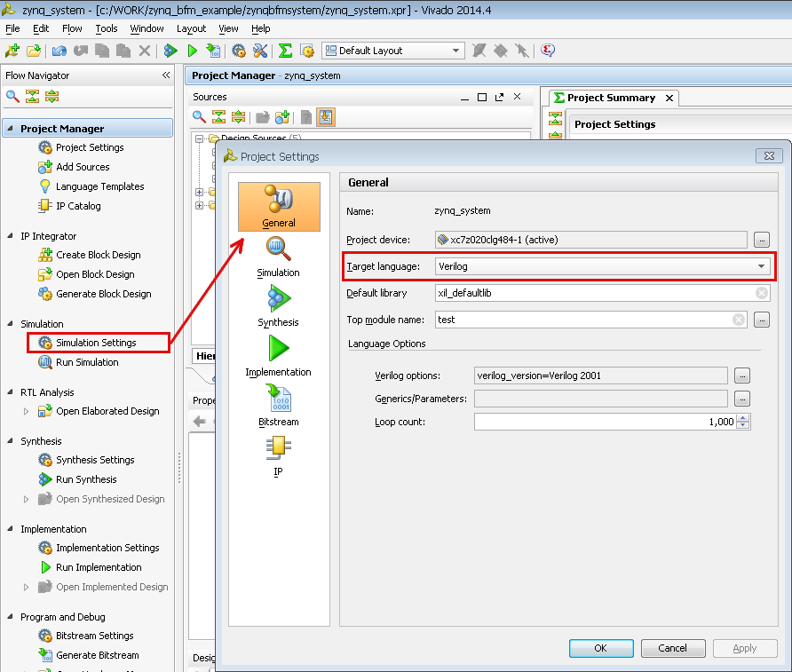
Task: Expand all in Flow Navigator
Action: click(52, 96)
